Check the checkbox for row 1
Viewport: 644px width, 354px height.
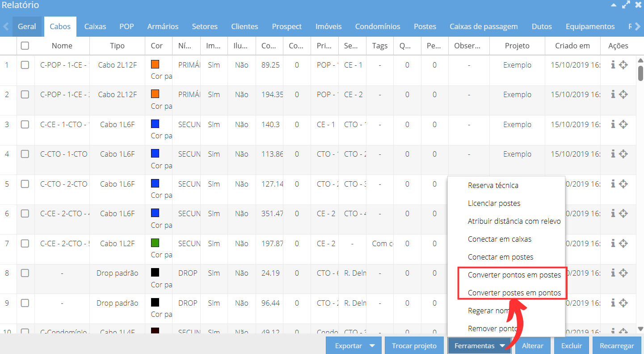pyautogui.click(x=25, y=65)
